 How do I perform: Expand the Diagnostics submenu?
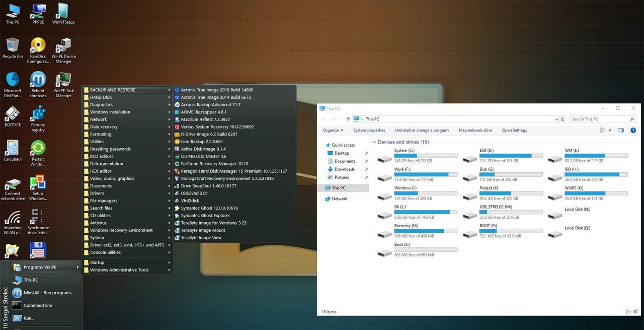tap(127, 105)
